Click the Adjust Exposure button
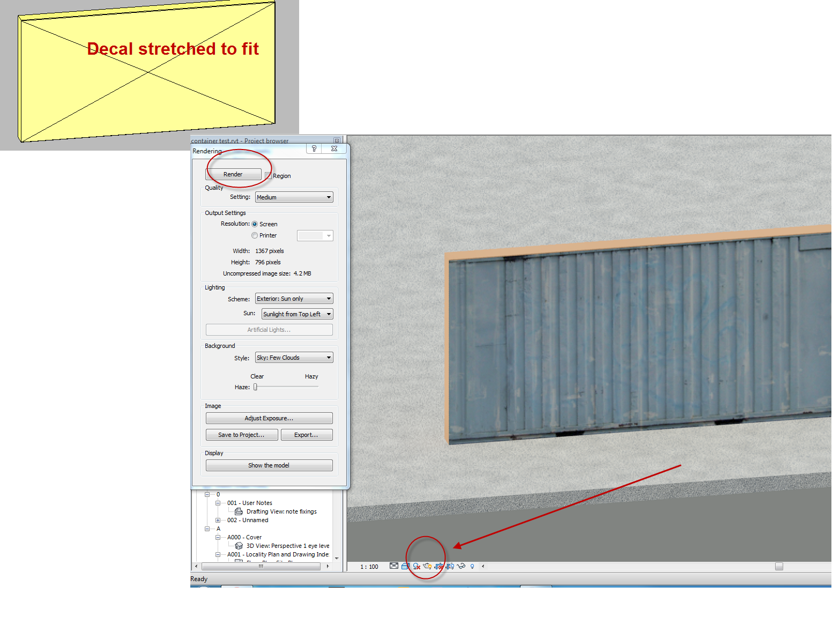This screenshot has height=624, width=840. [x=269, y=418]
